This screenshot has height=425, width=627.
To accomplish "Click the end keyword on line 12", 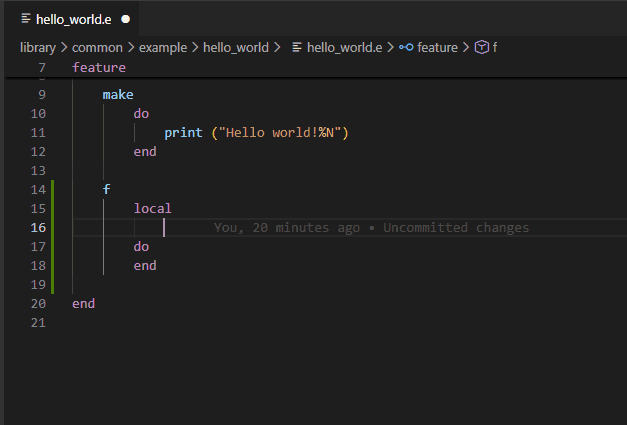I will pos(145,152).
